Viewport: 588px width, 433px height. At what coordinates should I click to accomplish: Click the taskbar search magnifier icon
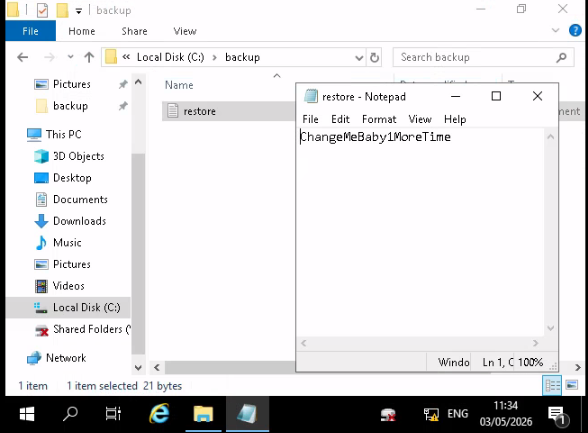coord(70,414)
